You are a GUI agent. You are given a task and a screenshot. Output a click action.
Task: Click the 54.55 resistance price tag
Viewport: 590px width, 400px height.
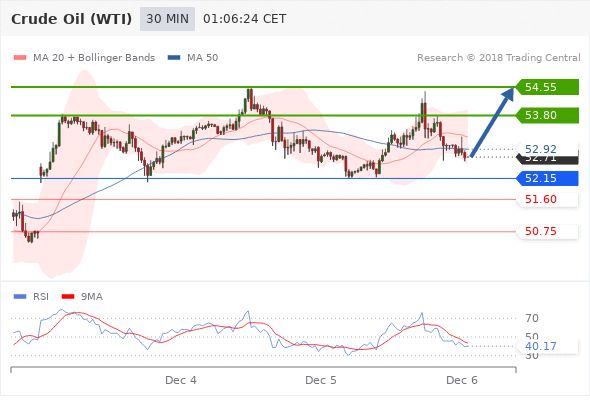point(547,87)
